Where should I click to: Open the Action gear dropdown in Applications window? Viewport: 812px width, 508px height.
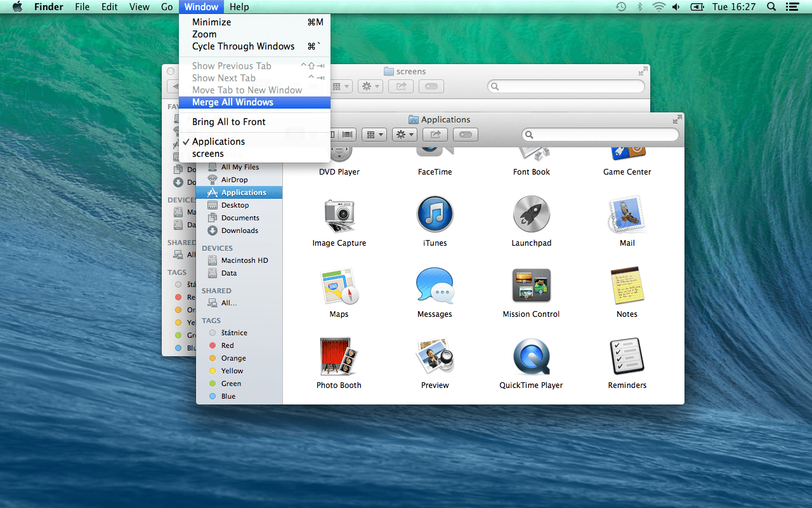404,135
